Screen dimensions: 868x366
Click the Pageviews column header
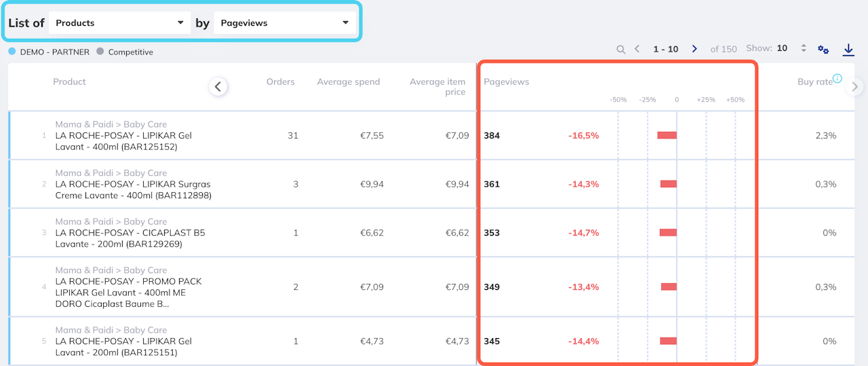[506, 81]
